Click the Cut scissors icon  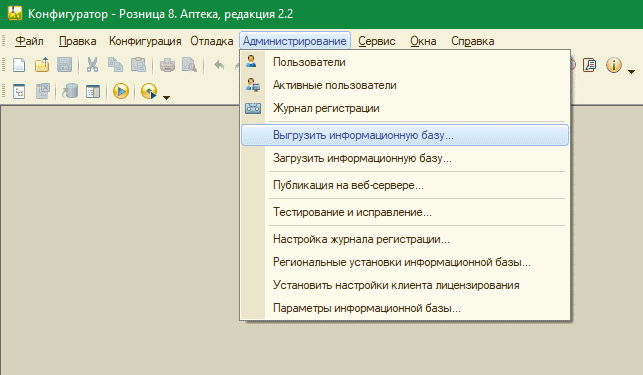92,65
